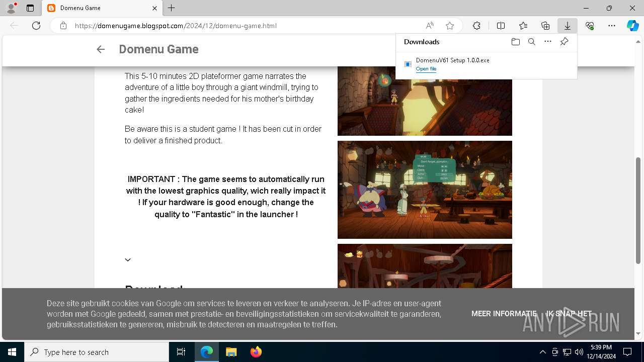View site information lock icon
Screen dimensions: 644x362
click(x=63, y=26)
